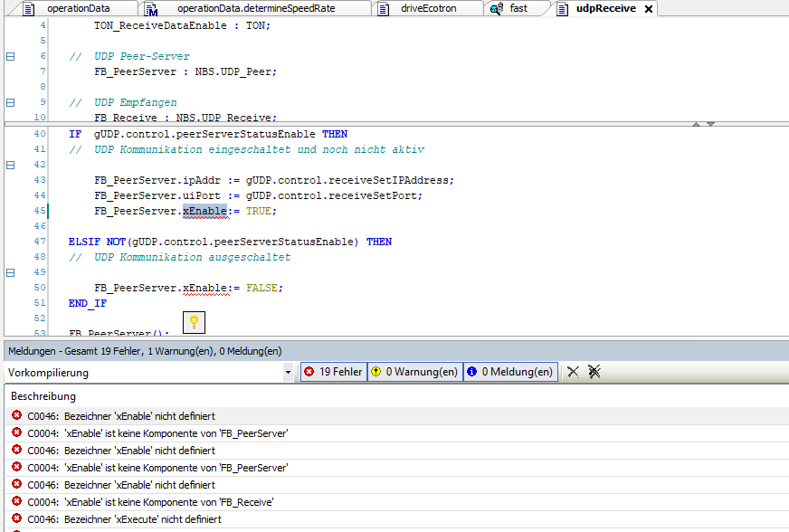Click the file icon on the driveEcotron tab
789x532 pixels.
pos(385,8)
